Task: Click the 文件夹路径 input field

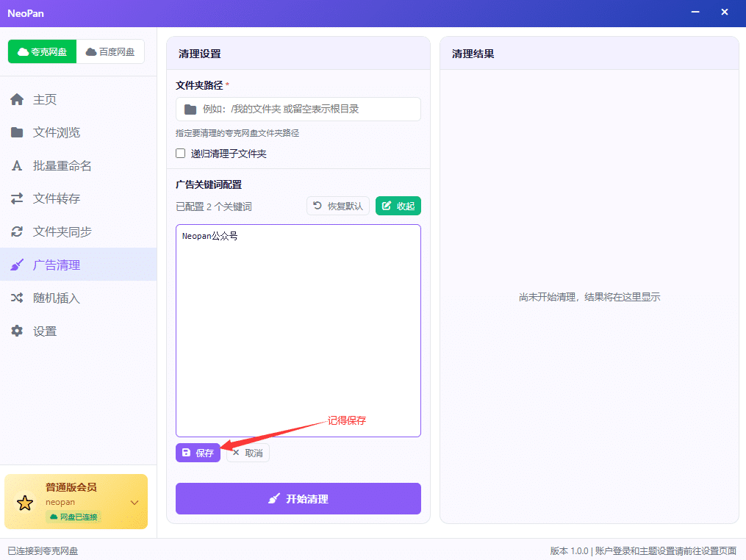Action: (298, 109)
